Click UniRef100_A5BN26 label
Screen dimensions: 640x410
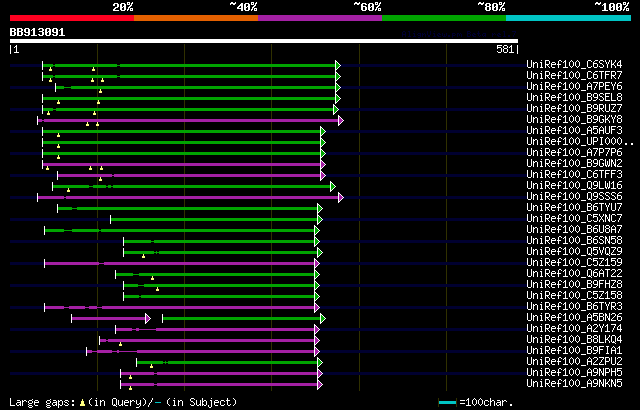[x=574, y=318]
